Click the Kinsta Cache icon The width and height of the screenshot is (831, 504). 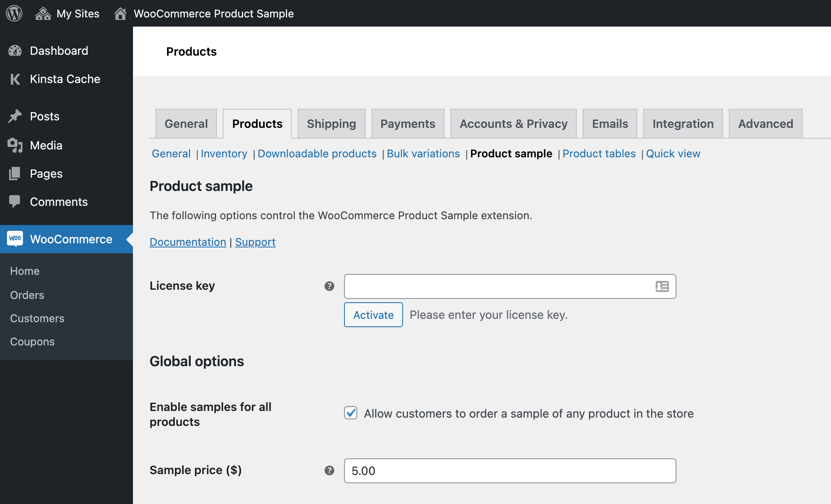click(x=15, y=79)
